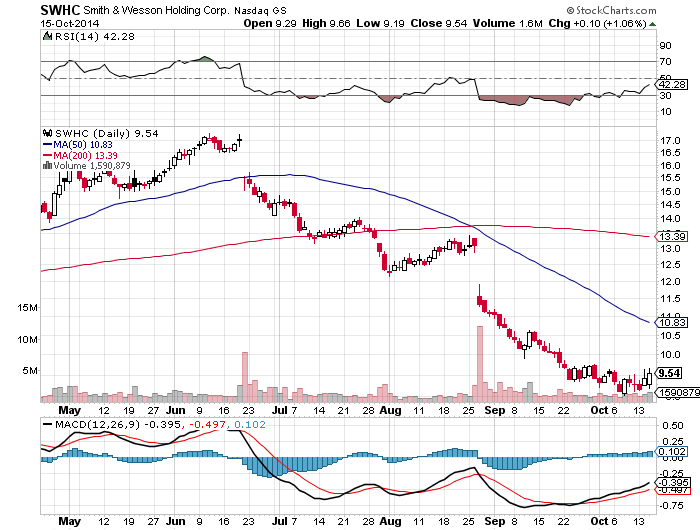The height and width of the screenshot is (530, 700).
Task: Click the Jul label under MACD panel
Action: [x=279, y=521]
